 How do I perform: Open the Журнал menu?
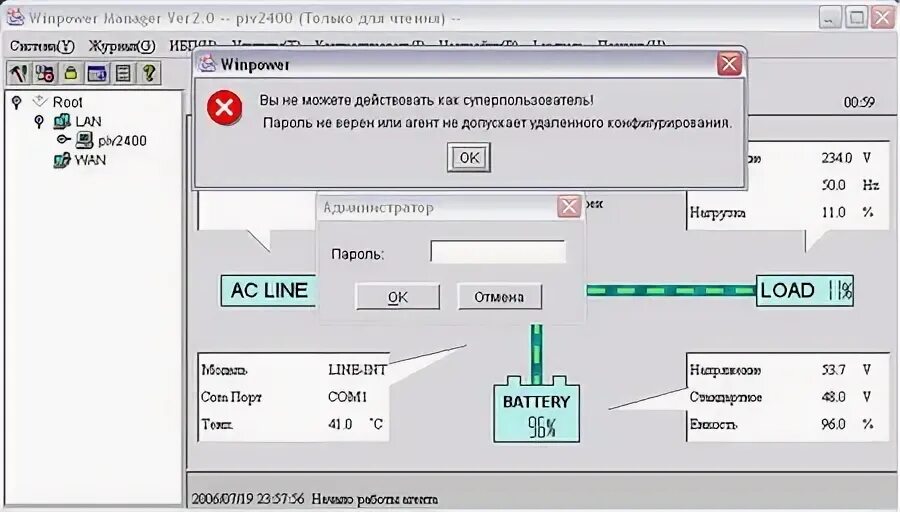[122, 46]
